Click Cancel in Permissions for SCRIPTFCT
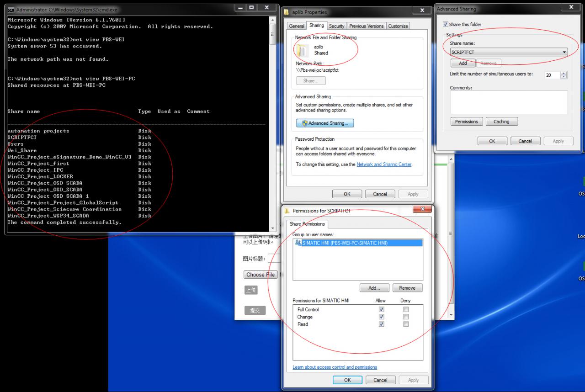The image size is (585, 392). click(x=380, y=380)
